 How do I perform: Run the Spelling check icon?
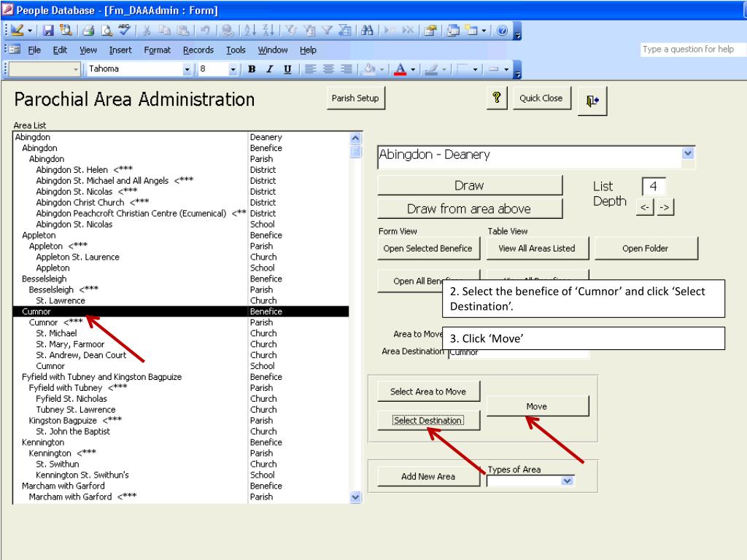(124, 31)
